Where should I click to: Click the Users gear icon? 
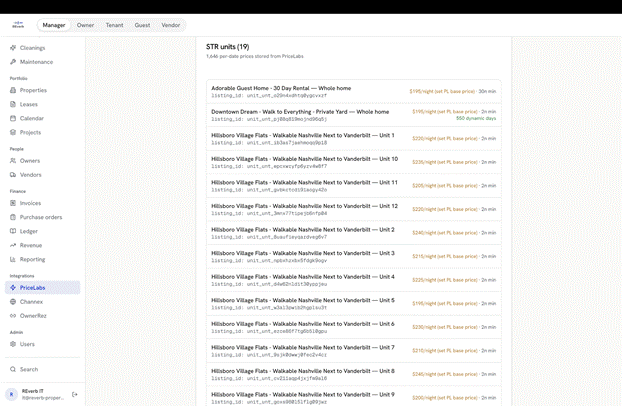pos(13,344)
